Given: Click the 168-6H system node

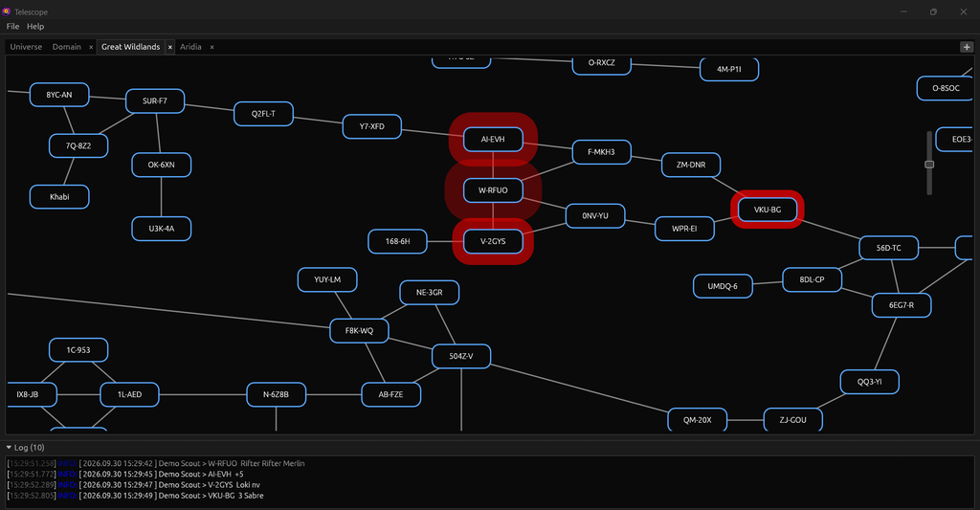Looking at the screenshot, I should click(x=397, y=241).
